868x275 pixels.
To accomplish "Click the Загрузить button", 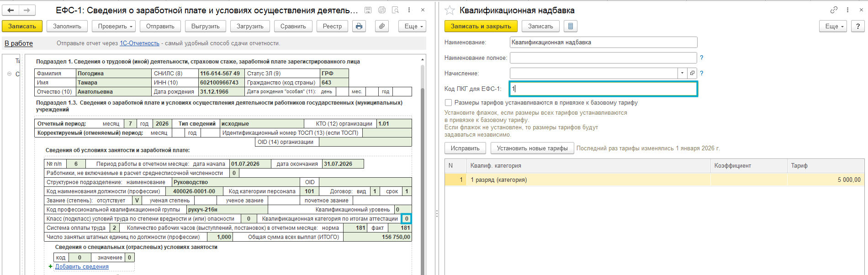I will click(x=250, y=26).
